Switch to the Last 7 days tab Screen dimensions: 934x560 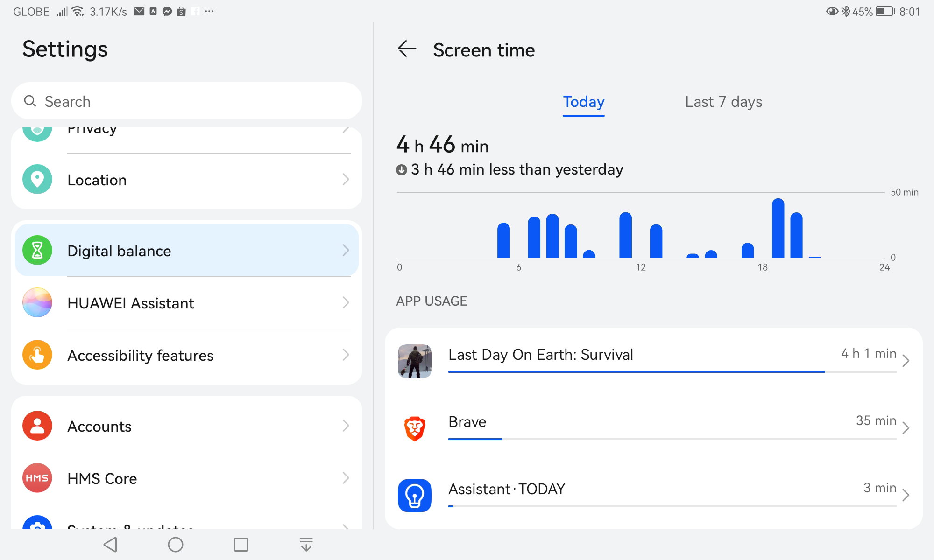tap(723, 102)
